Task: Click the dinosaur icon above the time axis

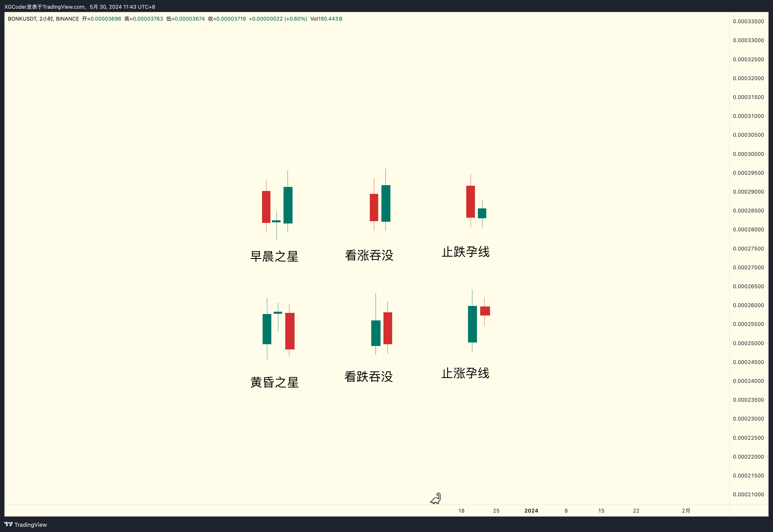Action: click(x=435, y=498)
